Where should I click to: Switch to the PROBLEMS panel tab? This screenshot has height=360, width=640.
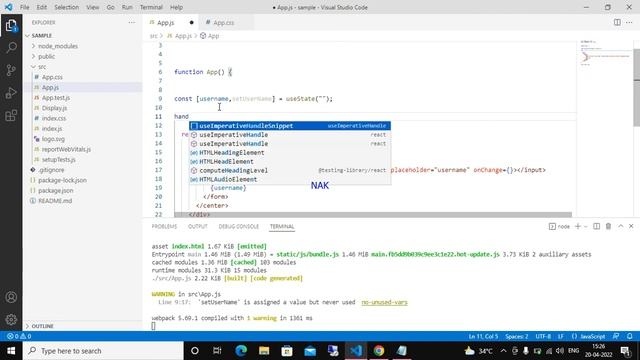(164, 227)
